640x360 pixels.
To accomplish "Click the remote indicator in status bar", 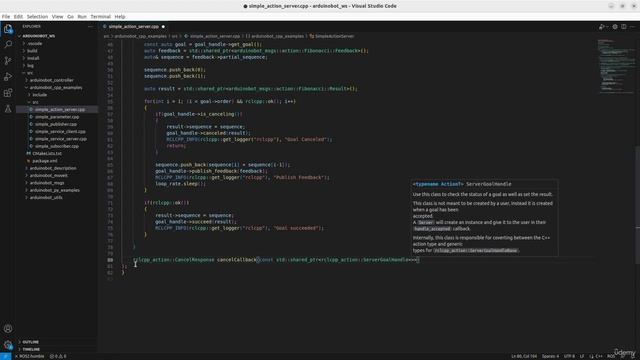I will click(x=5, y=356).
